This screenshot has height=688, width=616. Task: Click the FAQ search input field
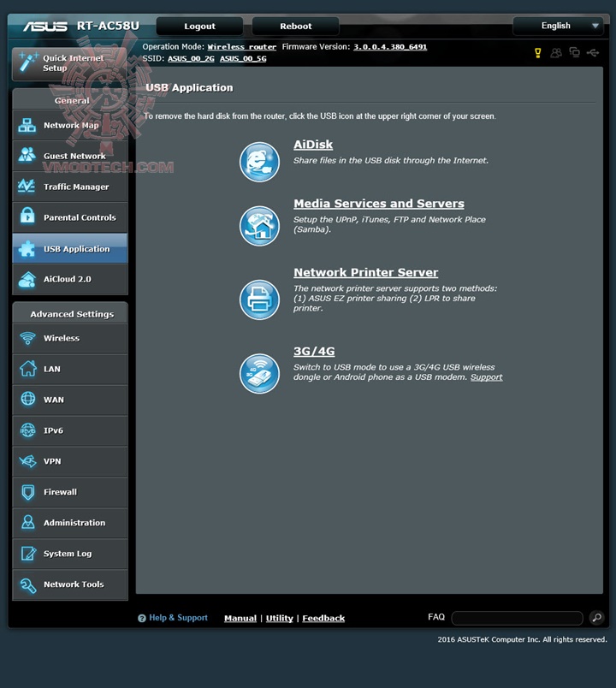(x=517, y=618)
